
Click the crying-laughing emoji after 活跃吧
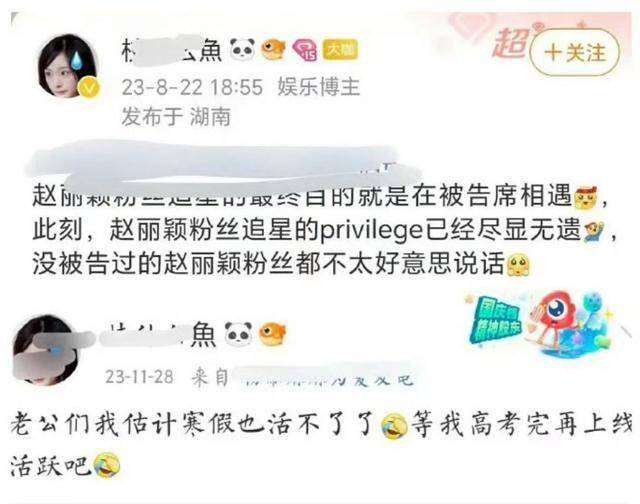click(107, 466)
